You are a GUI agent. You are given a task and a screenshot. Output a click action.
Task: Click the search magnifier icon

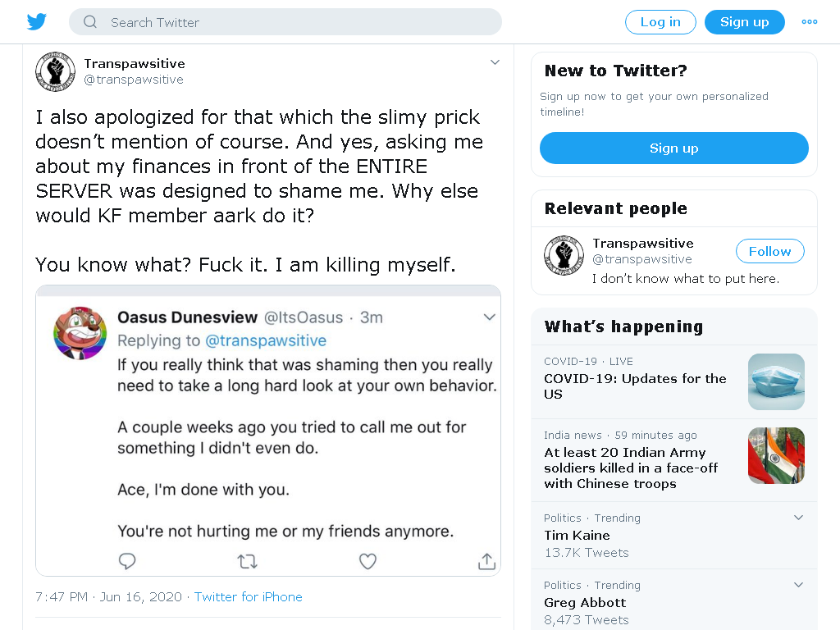(x=90, y=22)
